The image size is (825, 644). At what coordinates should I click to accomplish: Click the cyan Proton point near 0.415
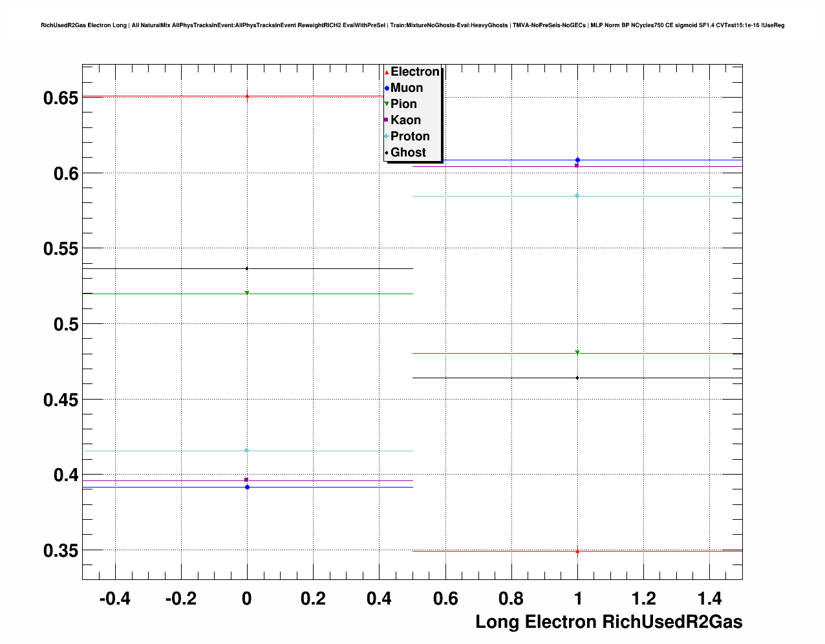point(247,451)
